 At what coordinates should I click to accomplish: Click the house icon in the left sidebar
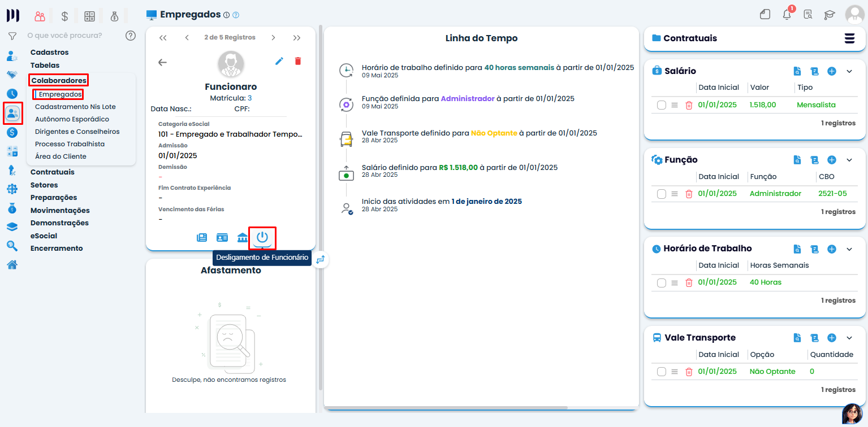click(12, 264)
